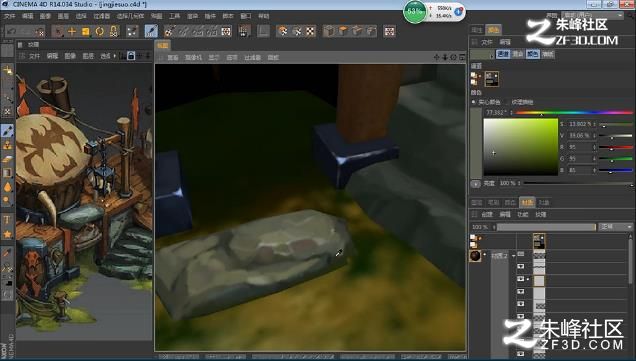Open the rightmost main menu bar item
Screen dimensions: 636x361
pyautogui.click(x=264, y=16)
